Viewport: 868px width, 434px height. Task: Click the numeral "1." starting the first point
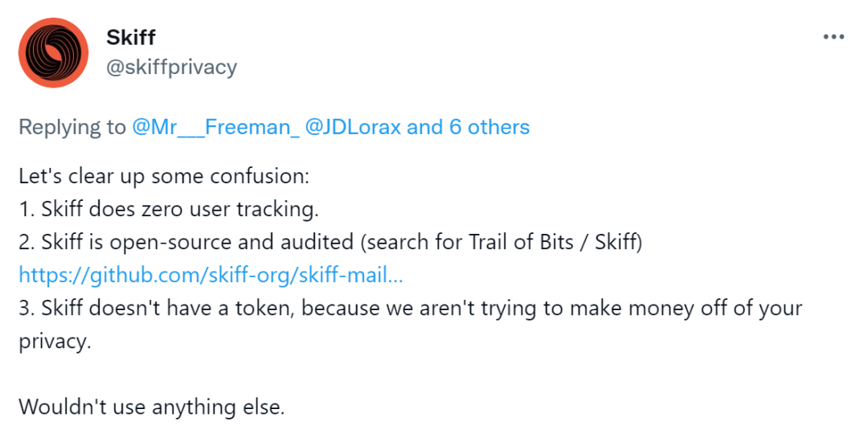pos(26,209)
